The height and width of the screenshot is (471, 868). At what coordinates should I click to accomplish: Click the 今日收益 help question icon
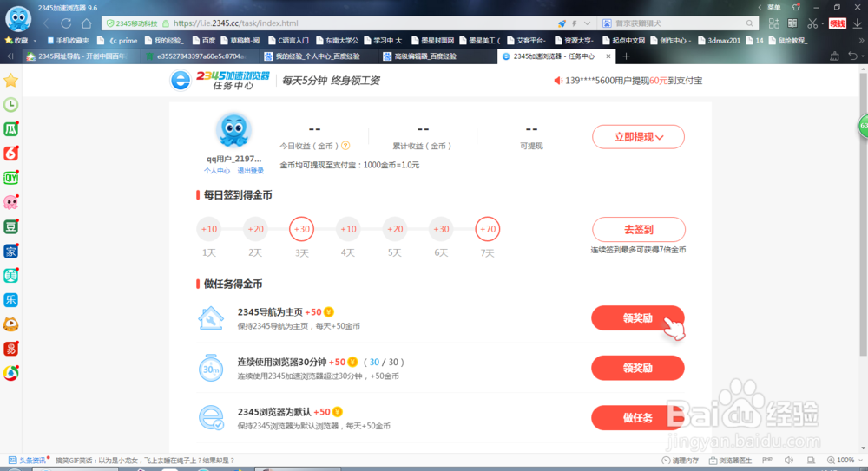pyautogui.click(x=345, y=146)
